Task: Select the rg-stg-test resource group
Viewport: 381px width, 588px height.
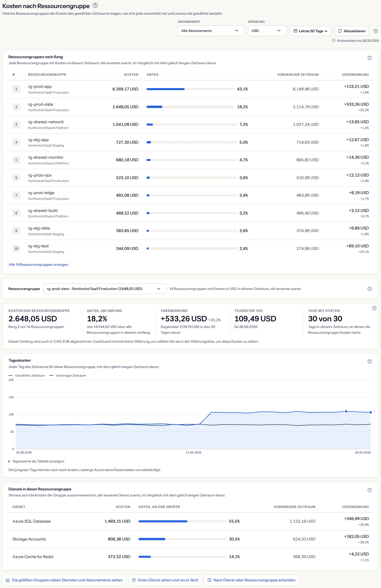Action: coord(38,246)
